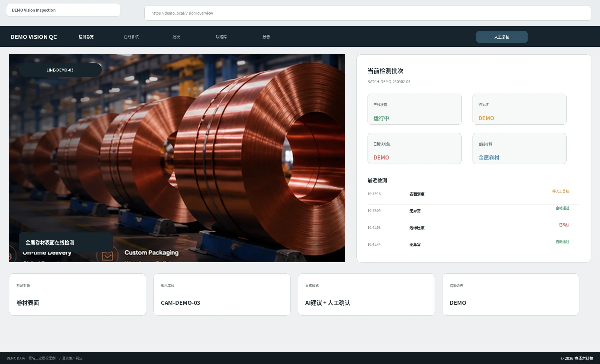Click the 自动通过 status of 10:42:09 row

click(x=562, y=208)
